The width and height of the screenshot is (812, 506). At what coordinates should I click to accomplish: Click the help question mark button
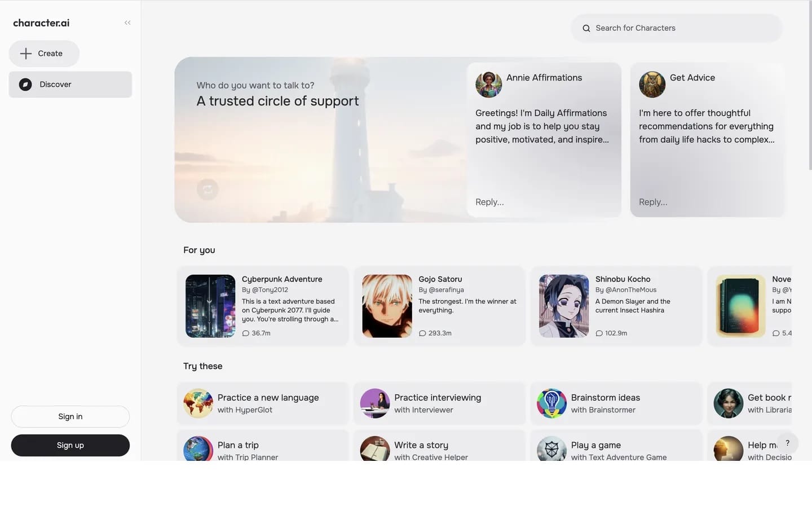point(788,443)
